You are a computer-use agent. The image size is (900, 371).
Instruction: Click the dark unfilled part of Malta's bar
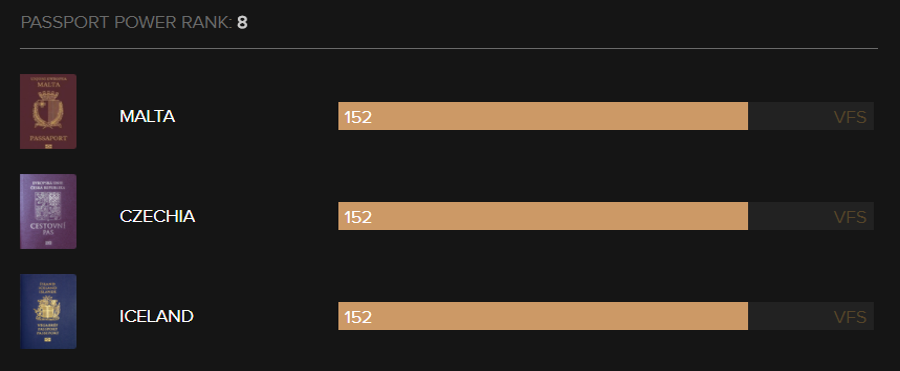[x=811, y=116]
